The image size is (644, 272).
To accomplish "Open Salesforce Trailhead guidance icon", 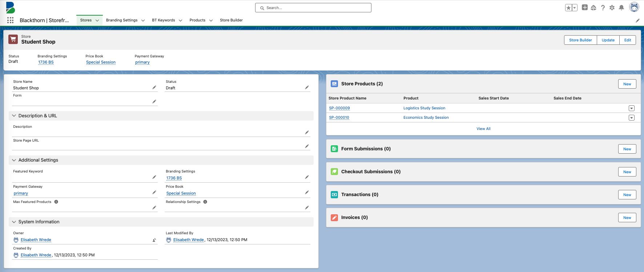I will (x=593, y=8).
